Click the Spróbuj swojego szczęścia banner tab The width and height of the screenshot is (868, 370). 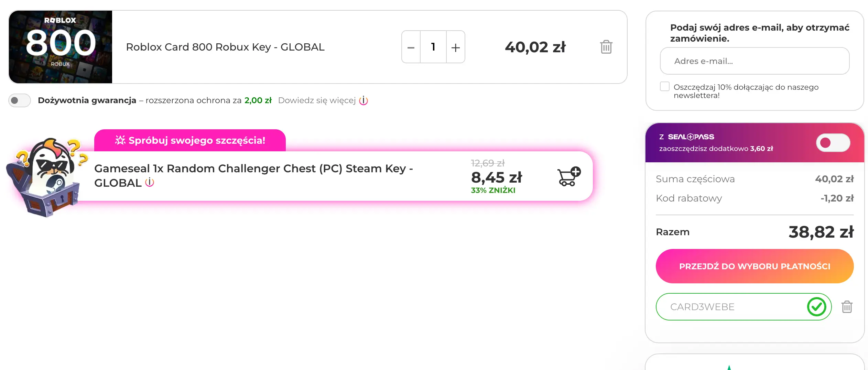190,140
